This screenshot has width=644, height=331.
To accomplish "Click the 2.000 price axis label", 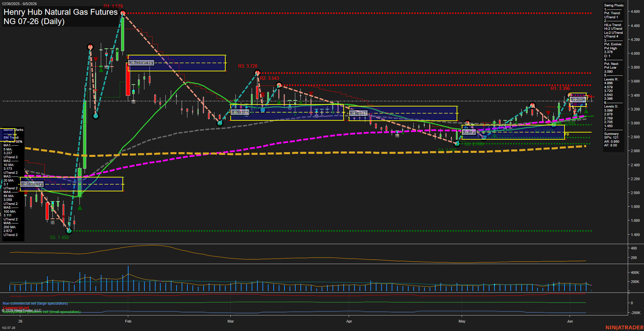I will (x=635, y=193).
